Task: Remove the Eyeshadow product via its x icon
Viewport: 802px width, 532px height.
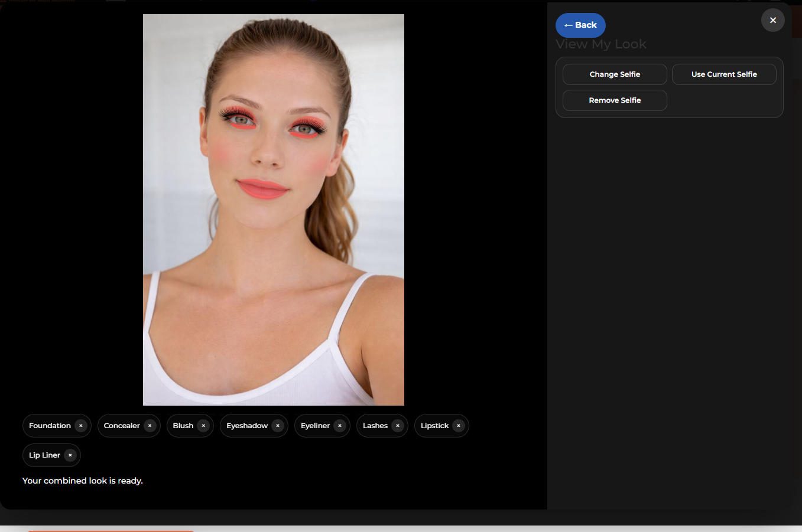Action: [x=277, y=426]
